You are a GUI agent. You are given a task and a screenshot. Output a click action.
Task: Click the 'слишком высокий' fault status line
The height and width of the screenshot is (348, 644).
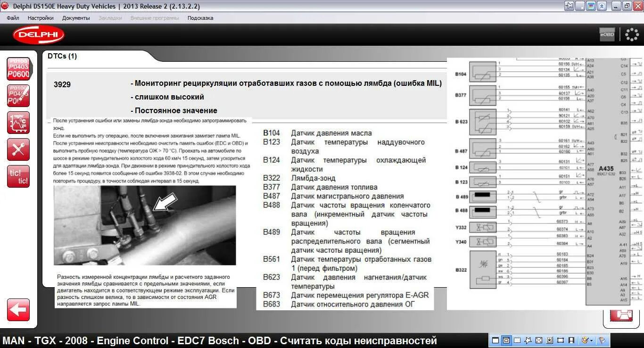(167, 97)
